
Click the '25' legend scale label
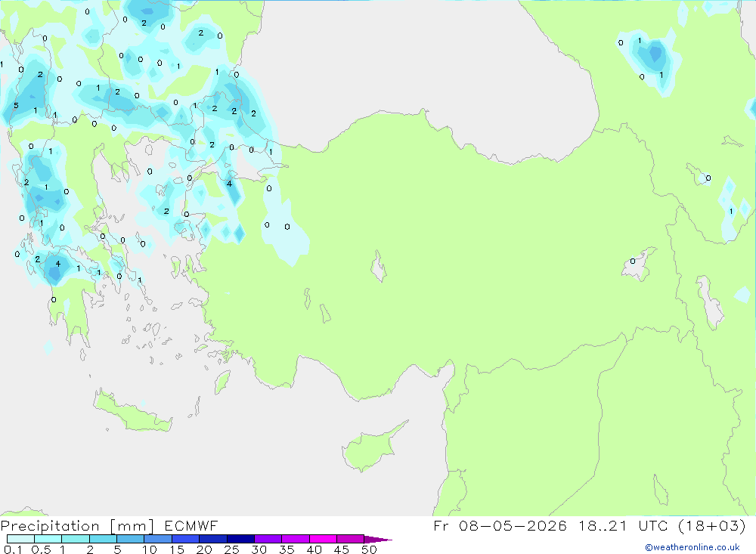(231, 549)
